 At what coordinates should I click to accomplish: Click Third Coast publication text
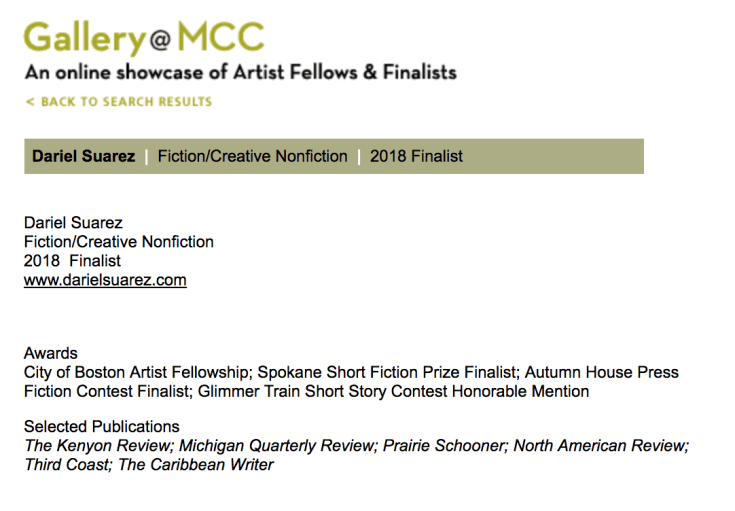pos(67,465)
